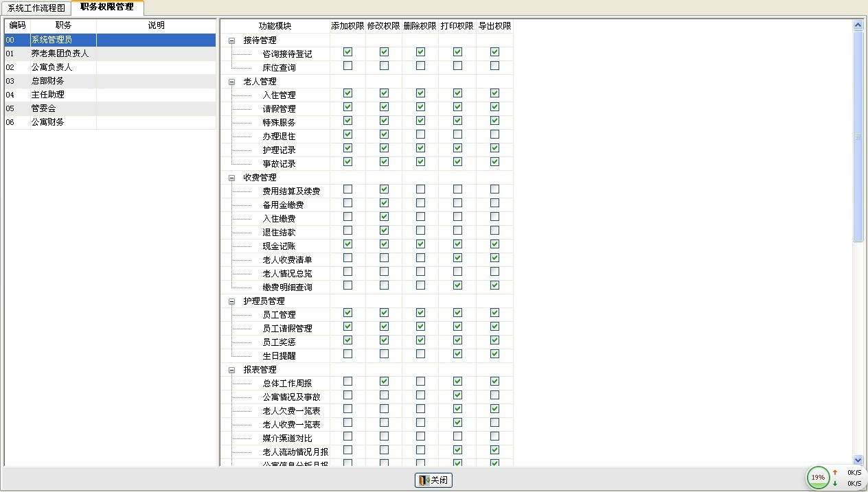Click the 19% green circle monitor widget
The image size is (868, 492).
818,477
